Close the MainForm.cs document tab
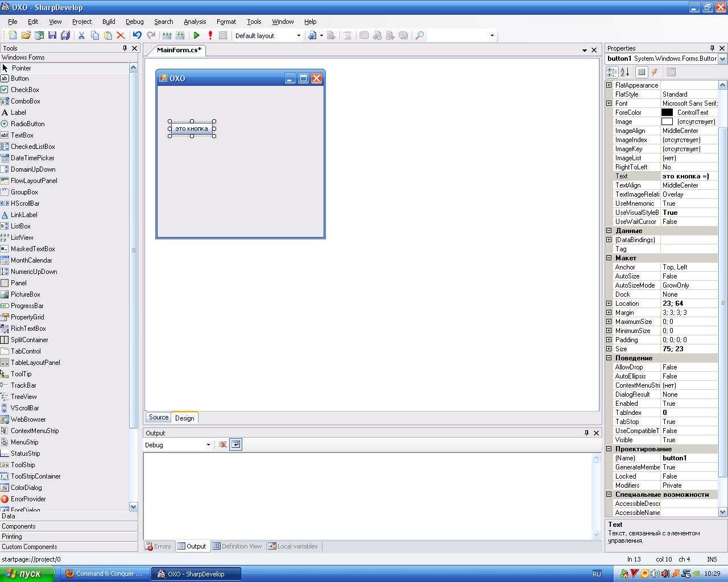 tap(594, 50)
